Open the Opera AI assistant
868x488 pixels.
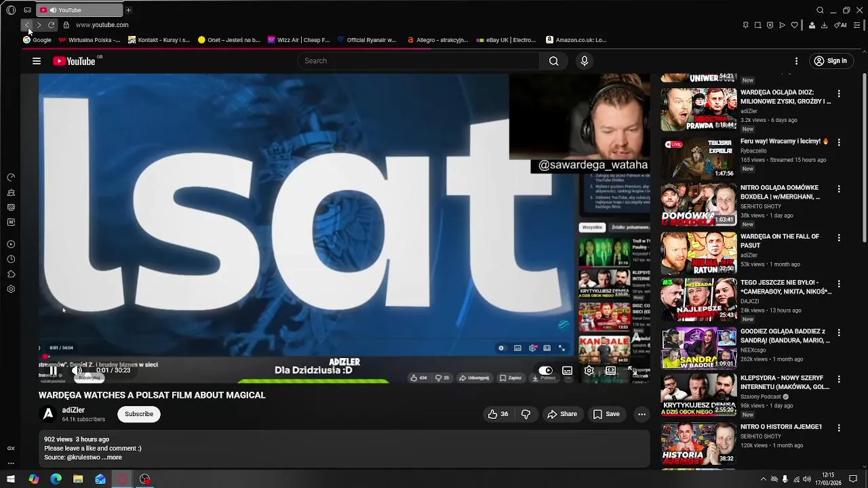(x=840, y=25)
